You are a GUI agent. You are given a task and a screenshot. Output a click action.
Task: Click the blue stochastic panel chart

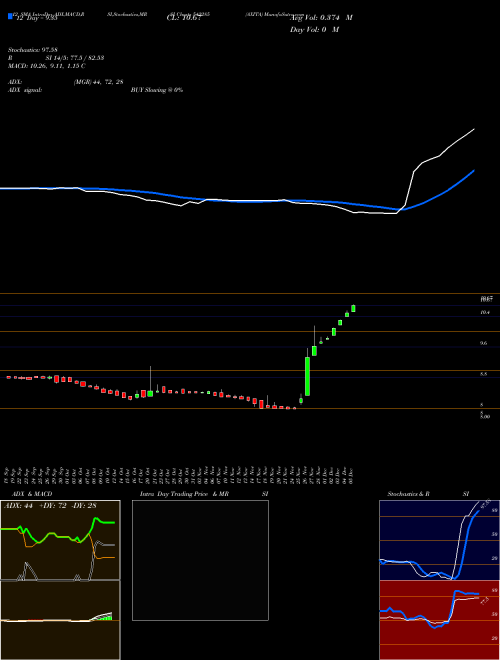point(439,540)
